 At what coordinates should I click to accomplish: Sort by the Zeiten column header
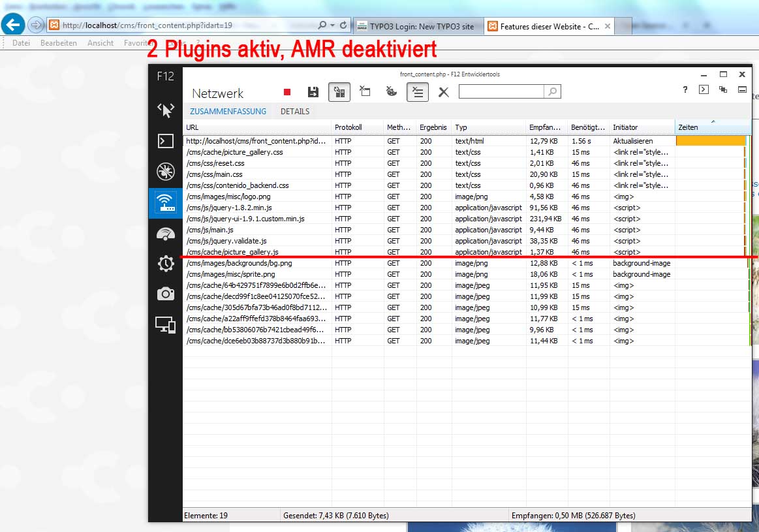coord(711,127)
